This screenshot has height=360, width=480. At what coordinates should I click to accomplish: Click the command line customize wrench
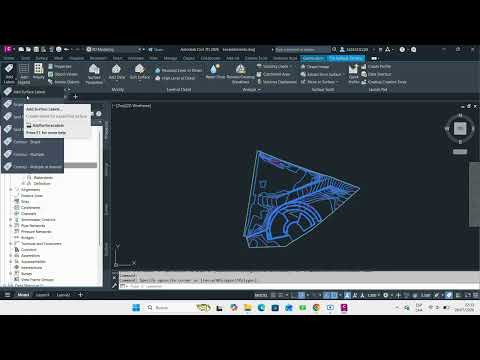115,286
